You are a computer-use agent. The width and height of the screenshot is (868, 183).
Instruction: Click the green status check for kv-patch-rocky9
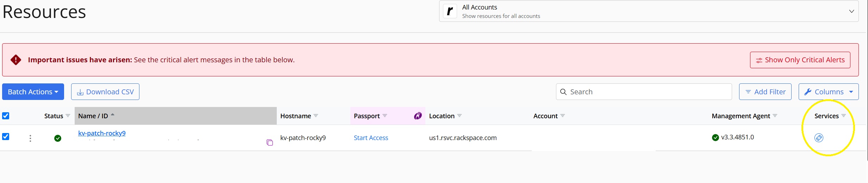[x=58, y=138]
